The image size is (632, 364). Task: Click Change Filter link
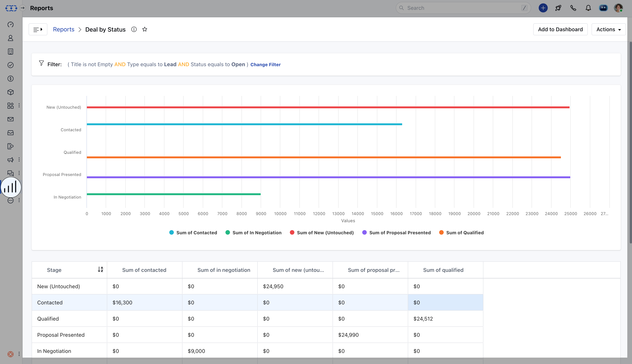pos(265,64)
